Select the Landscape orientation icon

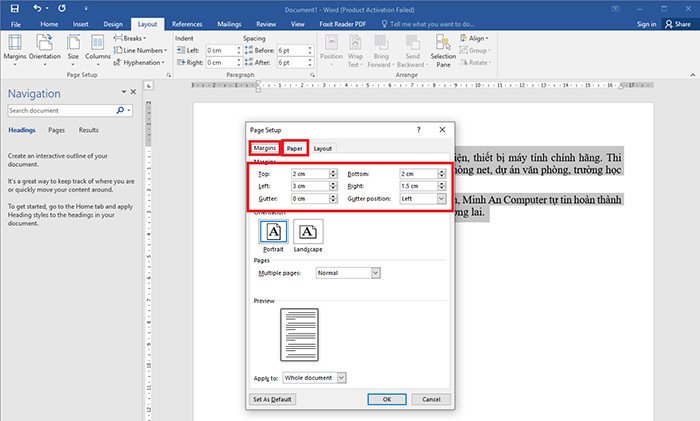[x=309, y=233]
